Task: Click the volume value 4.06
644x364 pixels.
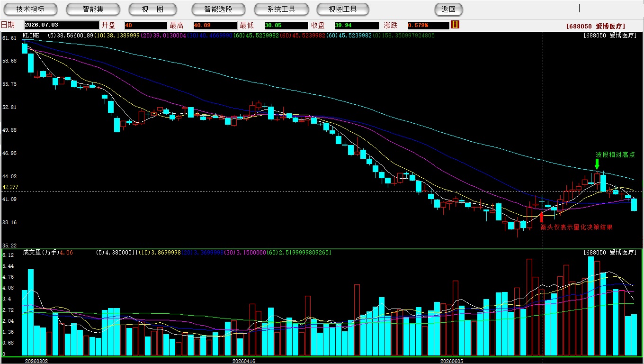Action: pyautogui.click(x=66, y=253)
